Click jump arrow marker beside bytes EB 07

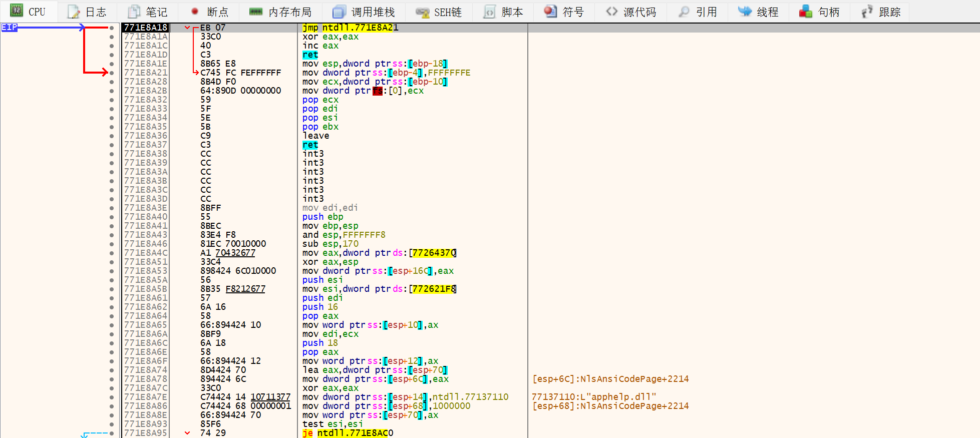click(x=187, y=28)
